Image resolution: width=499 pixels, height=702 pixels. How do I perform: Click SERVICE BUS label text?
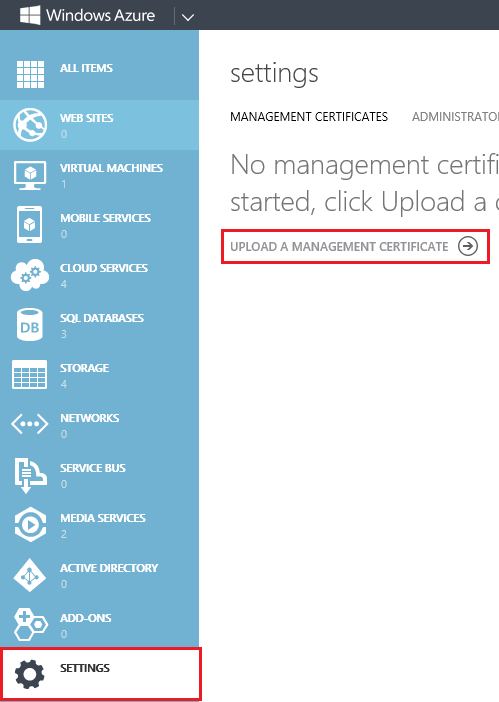pos(93,468)
